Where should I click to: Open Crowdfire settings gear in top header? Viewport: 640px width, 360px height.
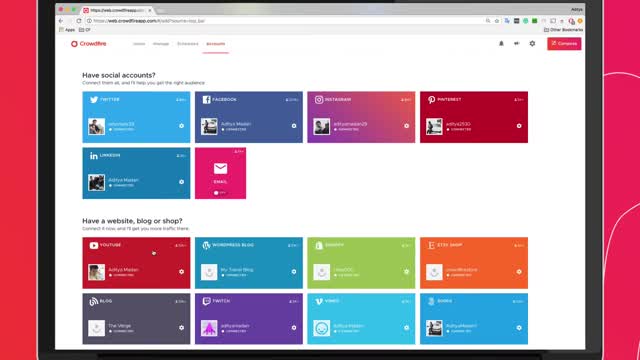[x=532, y=44]
